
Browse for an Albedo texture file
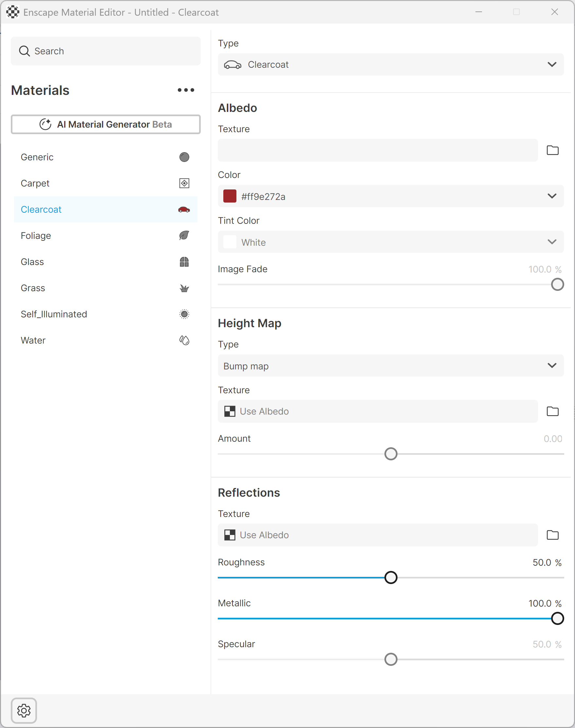(x=552, y=150)
